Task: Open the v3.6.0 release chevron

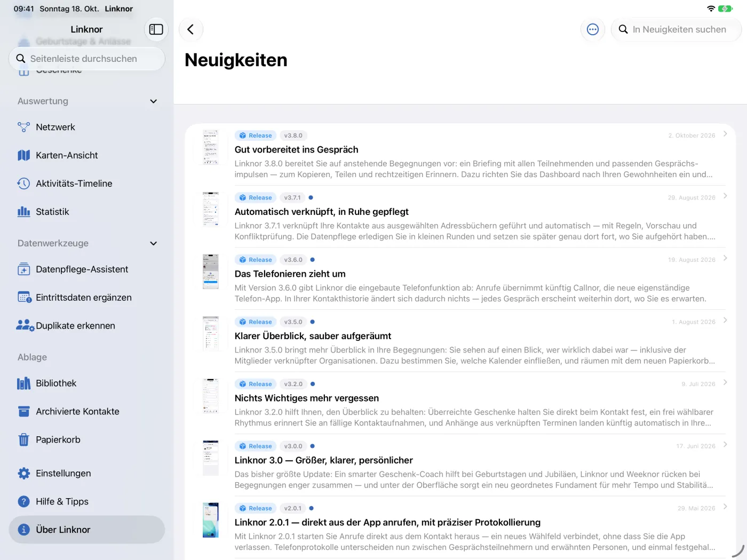Action: coord(725,258)
